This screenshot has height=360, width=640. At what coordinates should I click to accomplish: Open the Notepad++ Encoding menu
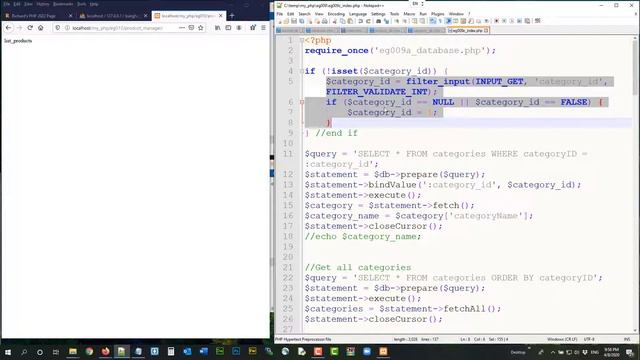pyautogui.click(x=336, y=14)
